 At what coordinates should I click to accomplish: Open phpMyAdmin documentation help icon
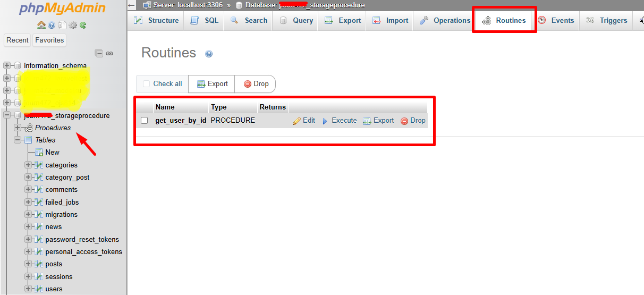(x=52, y=25)
